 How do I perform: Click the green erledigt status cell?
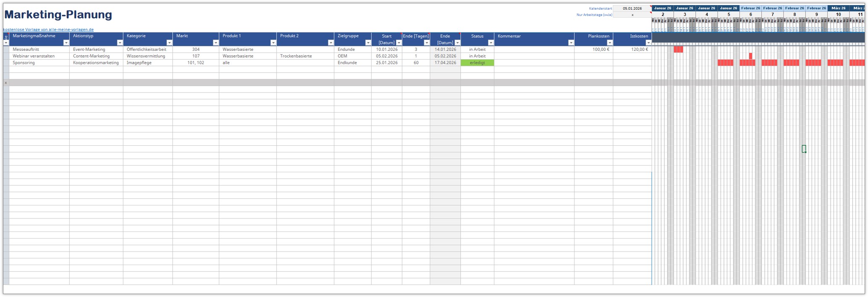(x=477, y=63)
